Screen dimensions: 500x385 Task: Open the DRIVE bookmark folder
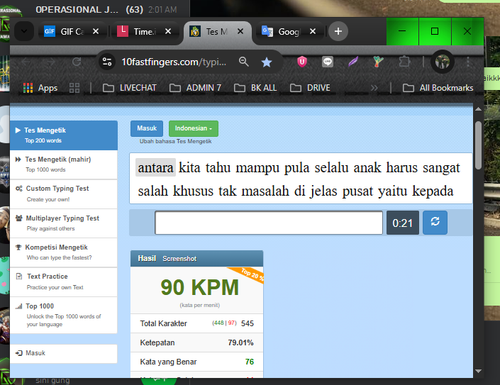pos(310,88)
